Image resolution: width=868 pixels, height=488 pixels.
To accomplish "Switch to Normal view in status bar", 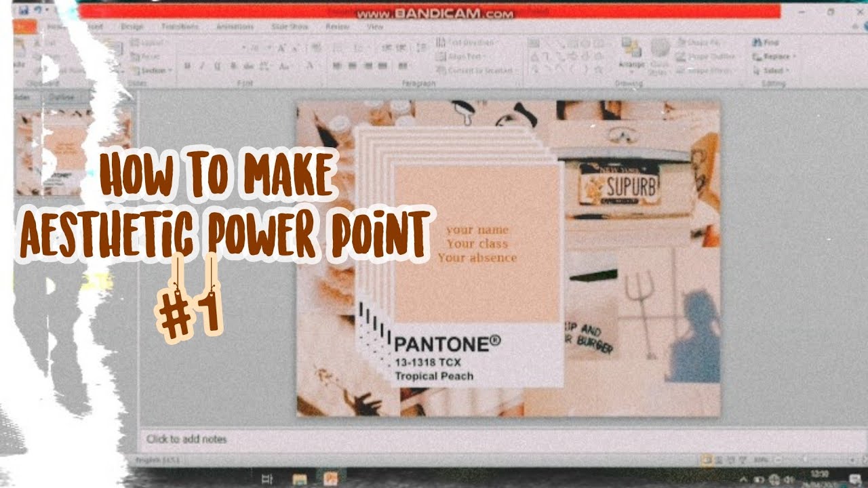I will click(707, 461).
